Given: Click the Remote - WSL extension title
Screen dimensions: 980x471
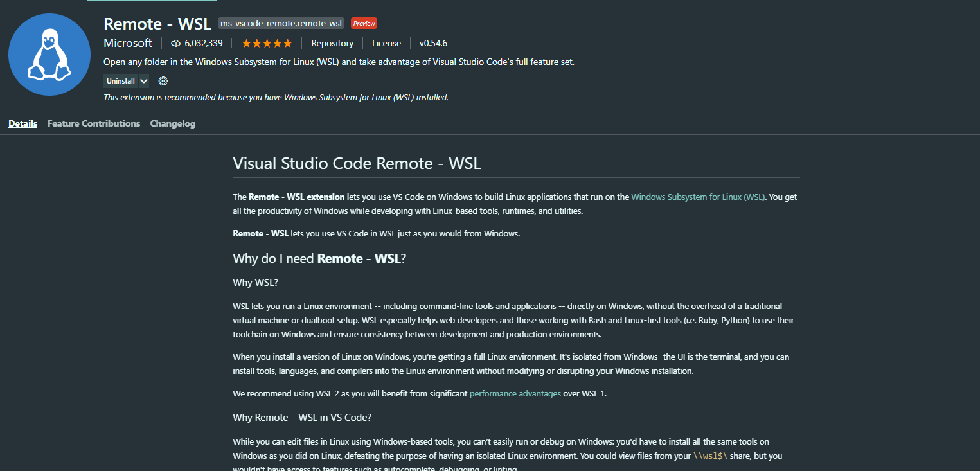Looking at the screenshot, I should [x=157, y=23].
